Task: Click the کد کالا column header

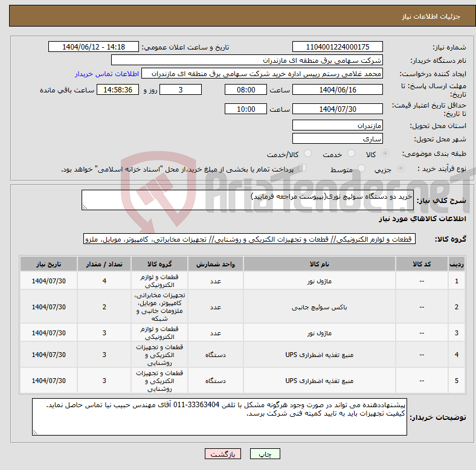Action: tap(422, 264)
